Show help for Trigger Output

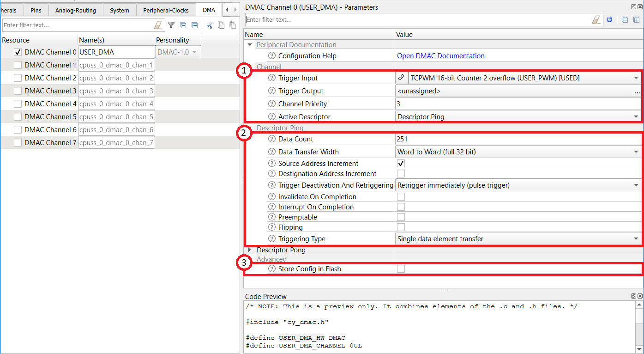point(272,91)
